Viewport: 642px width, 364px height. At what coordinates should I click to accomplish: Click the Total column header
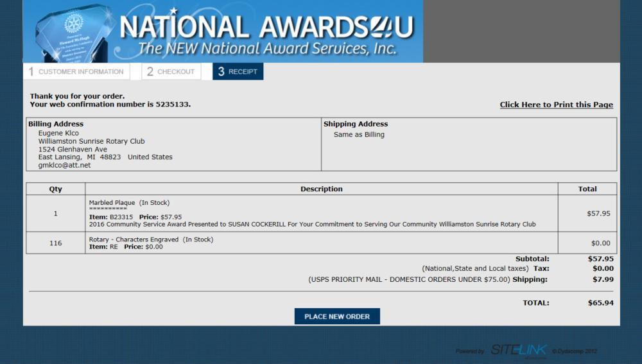tap(587, 189)
